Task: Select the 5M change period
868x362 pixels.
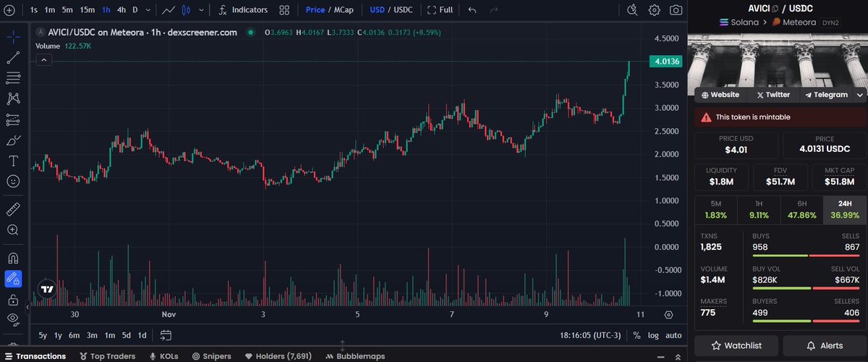Action: 715,210
